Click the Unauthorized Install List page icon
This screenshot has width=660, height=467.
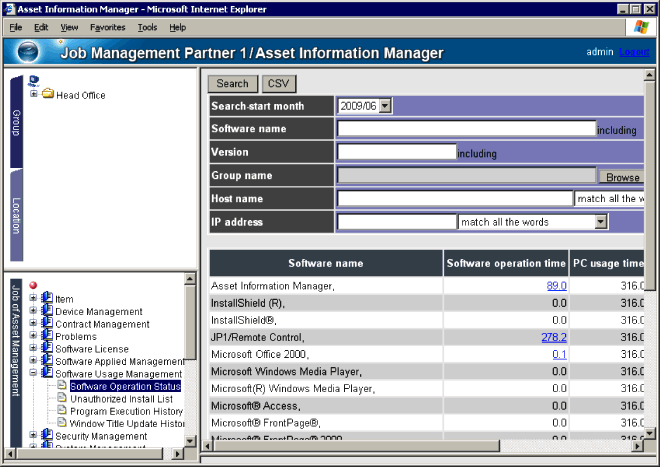click(x=61, y=399)
